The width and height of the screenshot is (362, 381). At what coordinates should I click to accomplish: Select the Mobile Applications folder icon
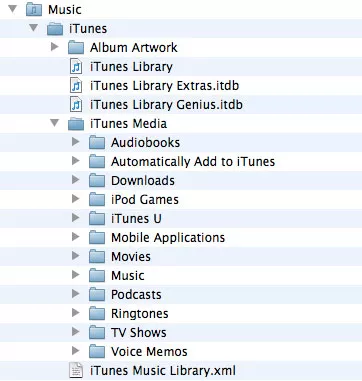tap(97, 238)
